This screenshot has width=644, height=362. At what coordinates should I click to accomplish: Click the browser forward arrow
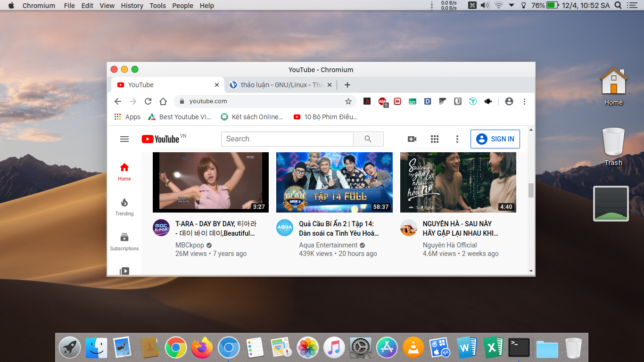coord(133,101)
